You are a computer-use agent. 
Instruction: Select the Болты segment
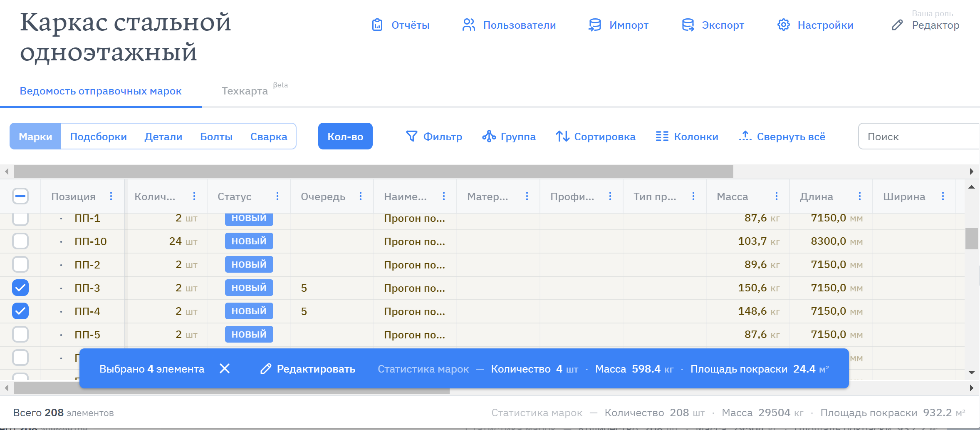216,137
